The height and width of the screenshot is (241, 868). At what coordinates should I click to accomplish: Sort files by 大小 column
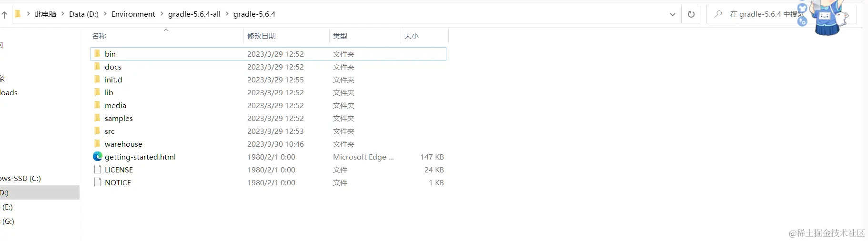412,36
